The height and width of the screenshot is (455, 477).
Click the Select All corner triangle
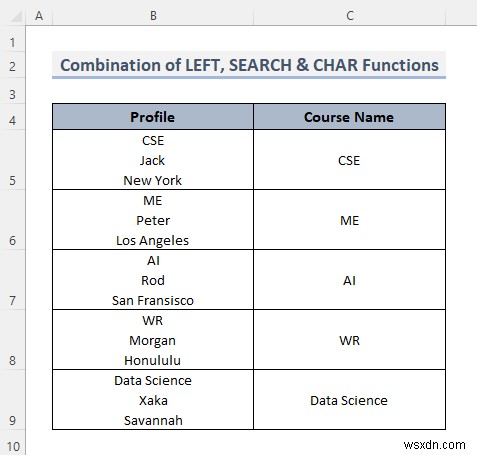[x=15, y=16]
